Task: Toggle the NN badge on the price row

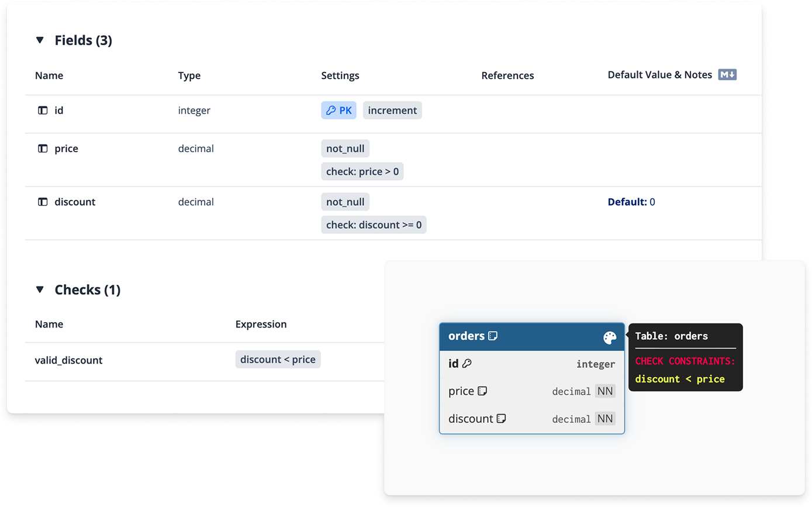Action: coord(606,391)
